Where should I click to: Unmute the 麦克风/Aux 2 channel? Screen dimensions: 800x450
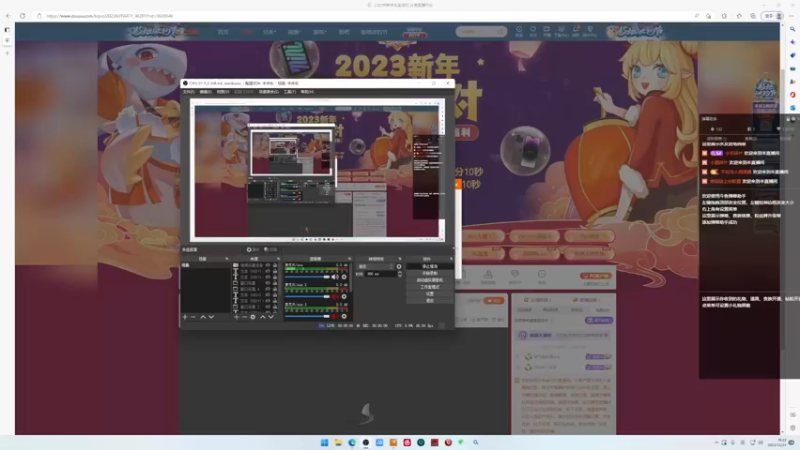pos(335,296)
